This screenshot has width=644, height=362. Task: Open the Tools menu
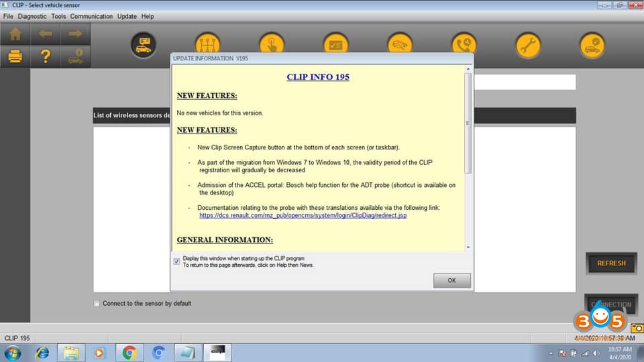click(x=58, y=16)
